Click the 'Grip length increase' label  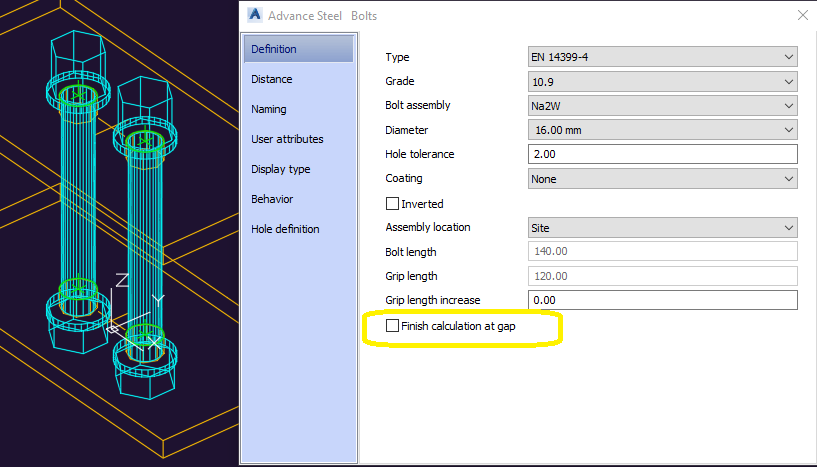pyautogui.click(x=432, y=300)
